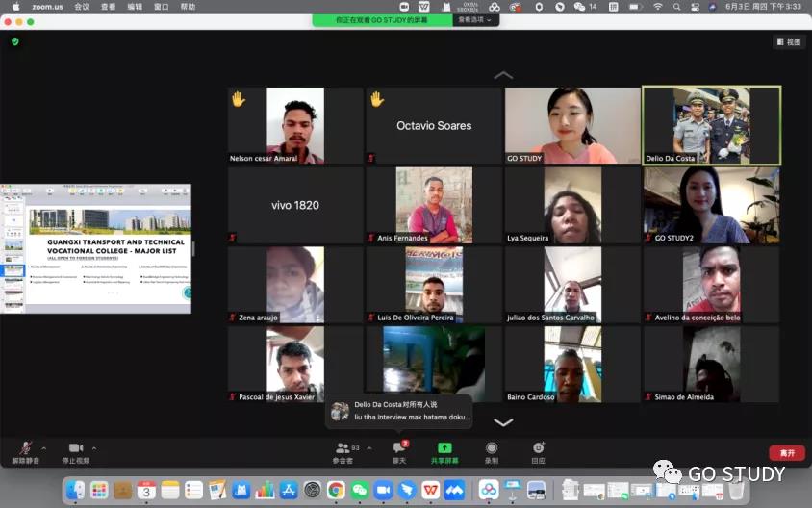Open the 会议 menu in menu bar
The image size is (812, 508).
tap(82, 6)
